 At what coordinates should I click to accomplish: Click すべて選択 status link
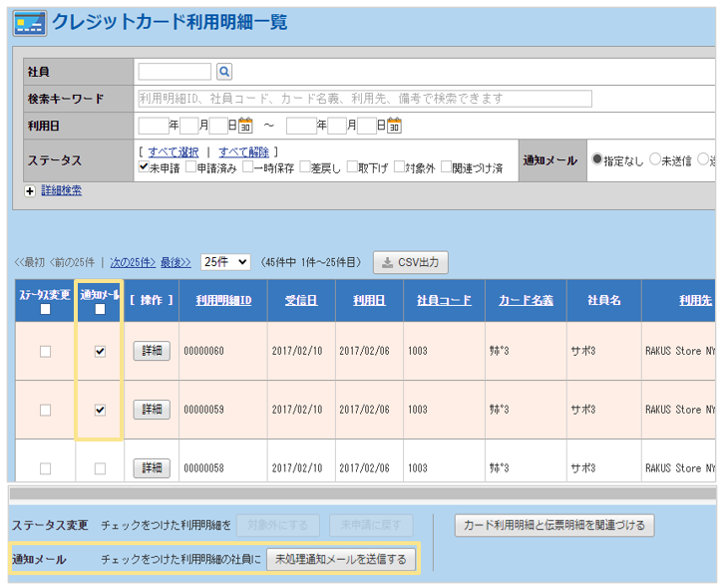coord(173,151)
